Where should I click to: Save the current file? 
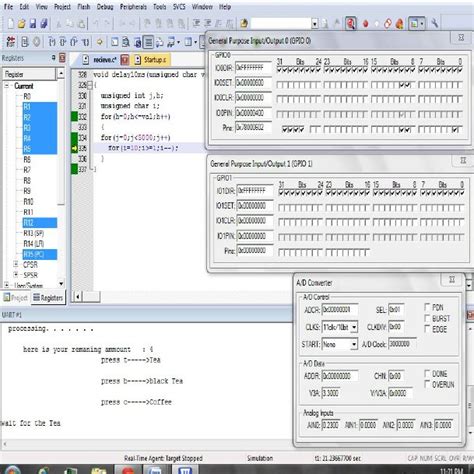pos(33,23)
